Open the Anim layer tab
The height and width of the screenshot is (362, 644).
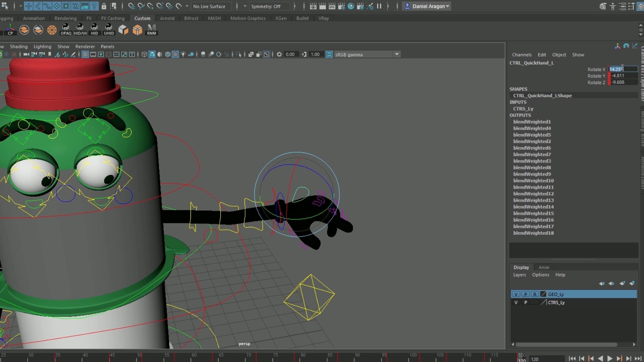coord(544,267)
